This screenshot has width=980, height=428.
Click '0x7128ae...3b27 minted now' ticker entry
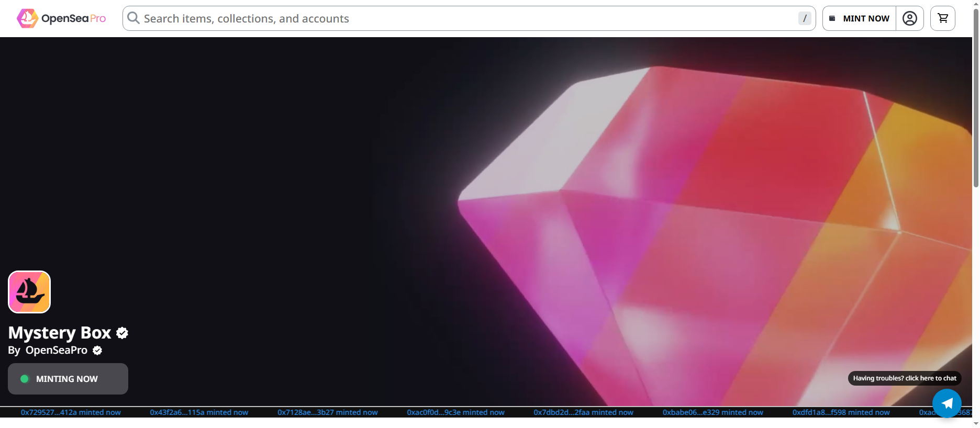(328, 412)
